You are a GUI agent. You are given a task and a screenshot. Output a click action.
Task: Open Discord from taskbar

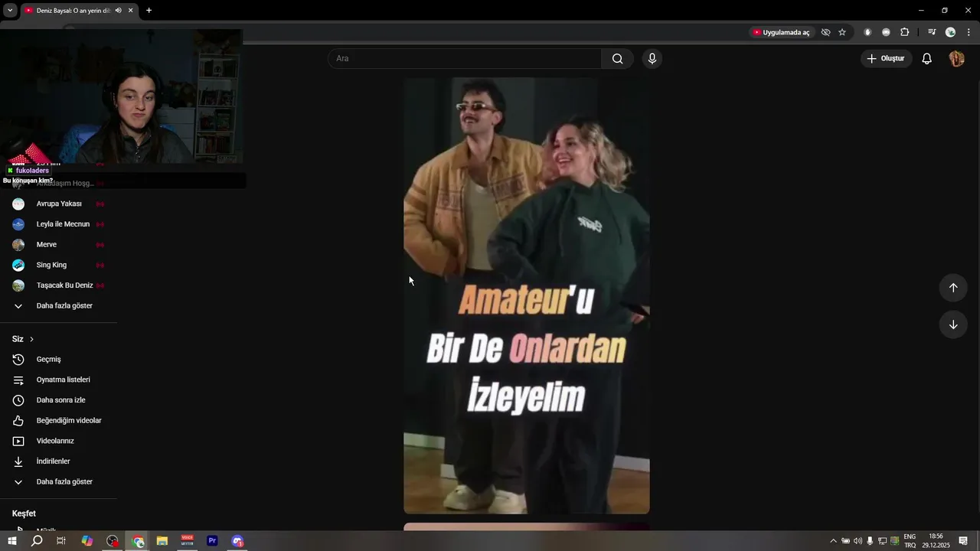tap(237, 541)
